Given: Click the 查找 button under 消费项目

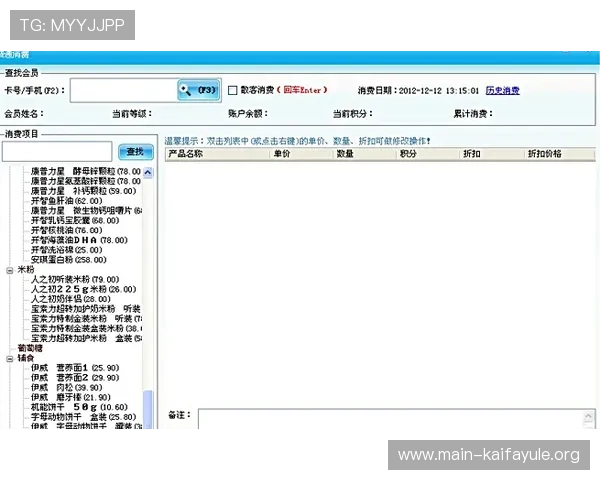Looking at the screenshot, I should (135, 152).
